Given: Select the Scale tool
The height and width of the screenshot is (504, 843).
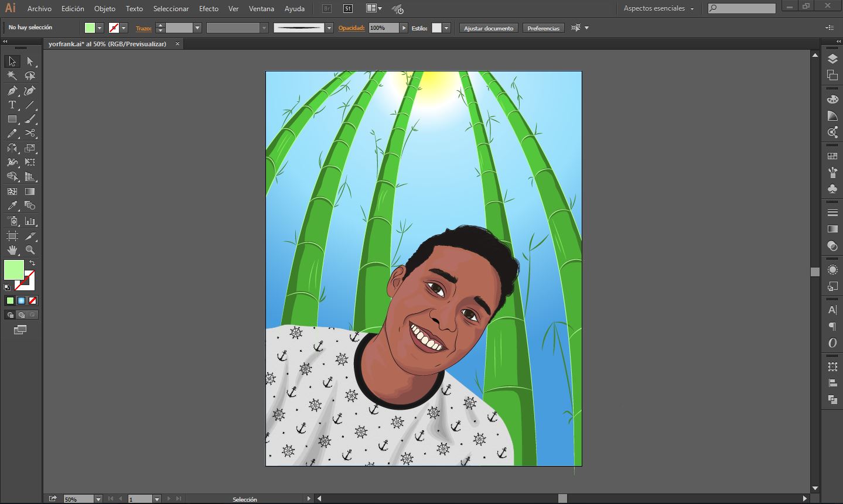Looking at the screenshot, I should tap(30, 148).
